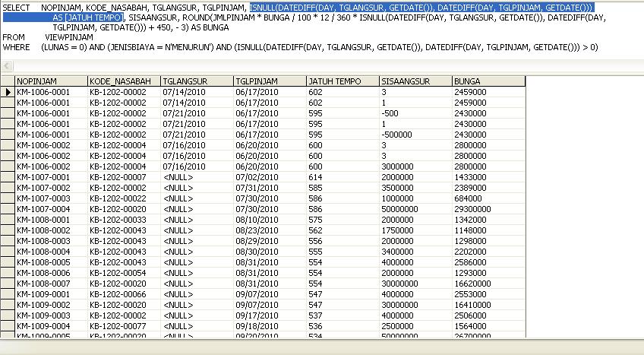The image size is (644, 355).
Task: Click the 07/02/2010 date cell
Action: (270, 177)
